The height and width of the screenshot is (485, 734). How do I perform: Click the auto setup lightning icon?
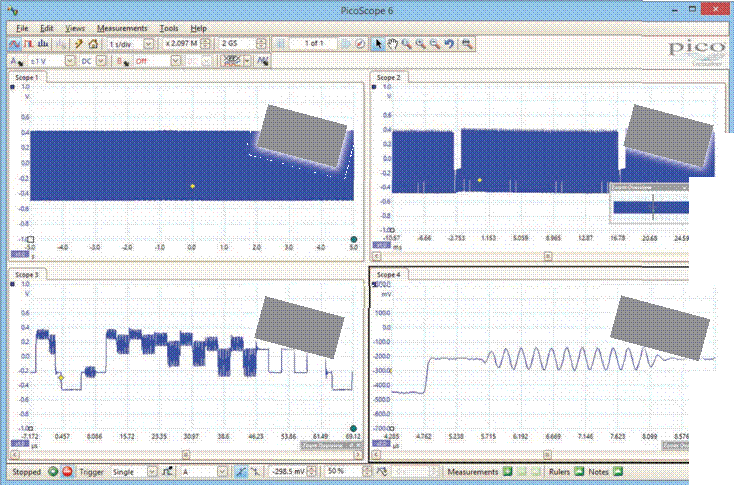coord(79,44)
